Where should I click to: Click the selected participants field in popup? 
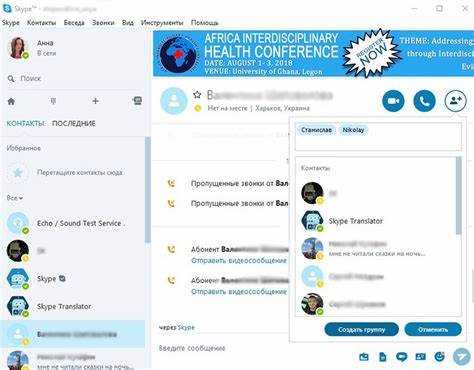(378, 136)
